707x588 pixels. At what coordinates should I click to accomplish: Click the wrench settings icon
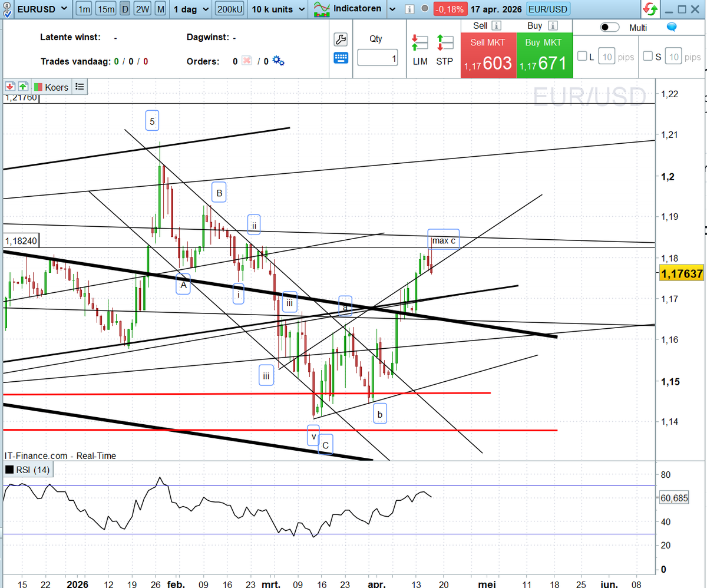coord(341,39)
